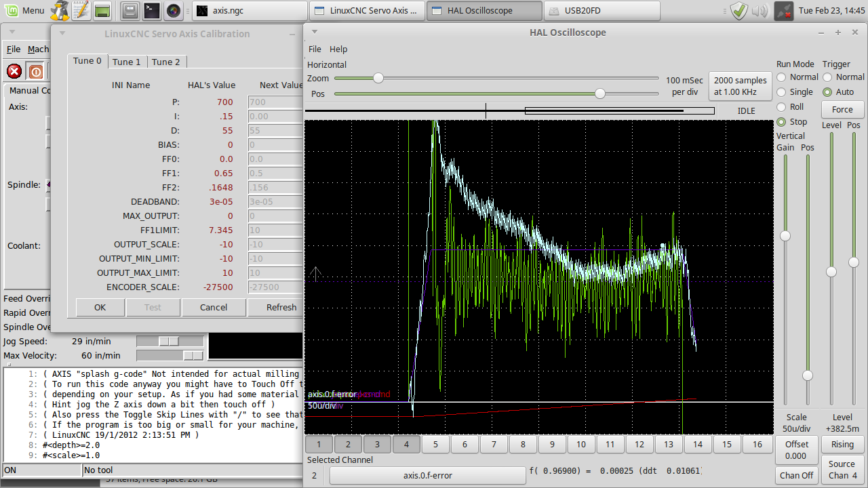
Task: Switch to axis.ngc taskbar window
Action: pyautogui.click(x=250, y=11)
